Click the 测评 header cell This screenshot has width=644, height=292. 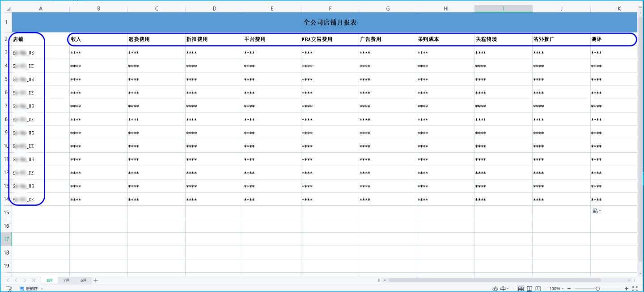pyautogui.click(x=614, y=39)
